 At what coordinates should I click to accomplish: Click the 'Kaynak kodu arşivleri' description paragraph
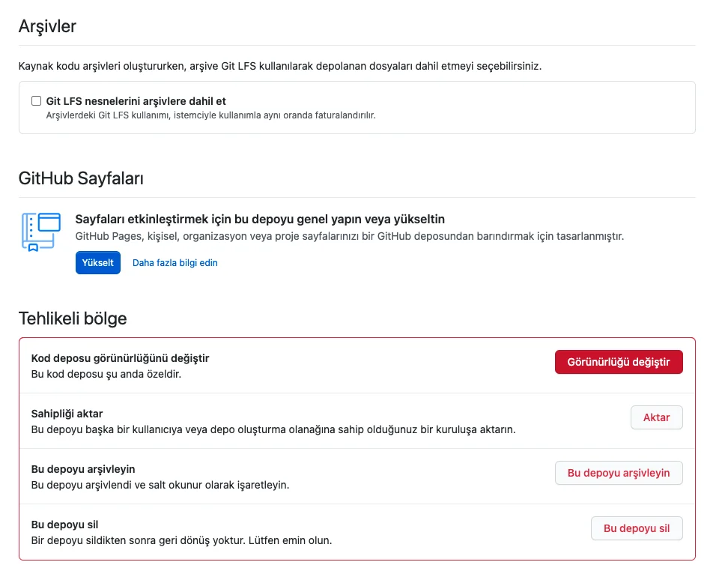(x=279, y=66)
